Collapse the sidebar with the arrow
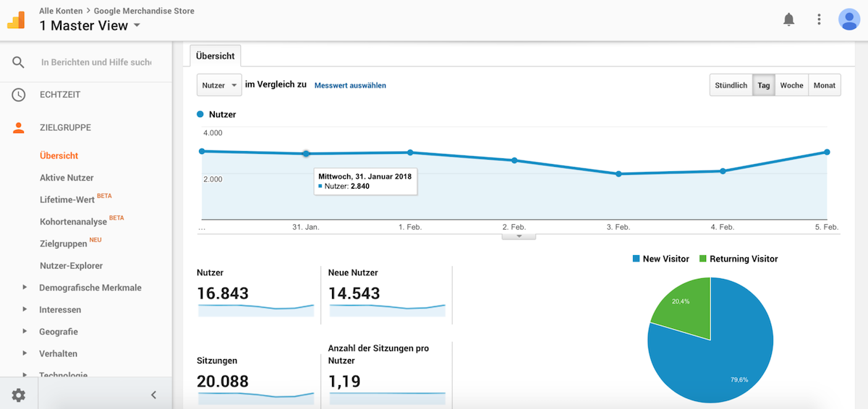This screenshot has height=409, width=868. coord(153,395)
